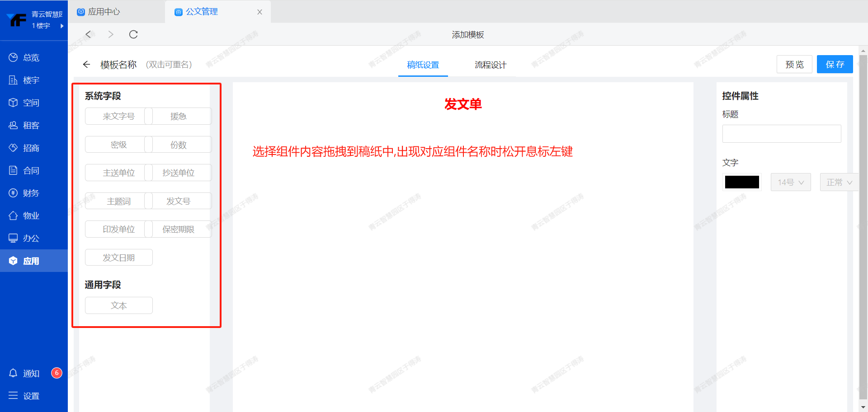Image resolution: width=868 pixels, height=412 pixels.
Task: Open 财务 finance section in the sidebar
Action: (31, 193)
